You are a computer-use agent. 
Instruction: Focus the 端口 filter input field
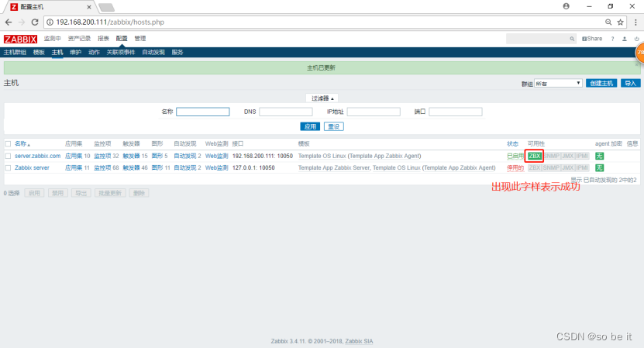[x=456, y=112]
